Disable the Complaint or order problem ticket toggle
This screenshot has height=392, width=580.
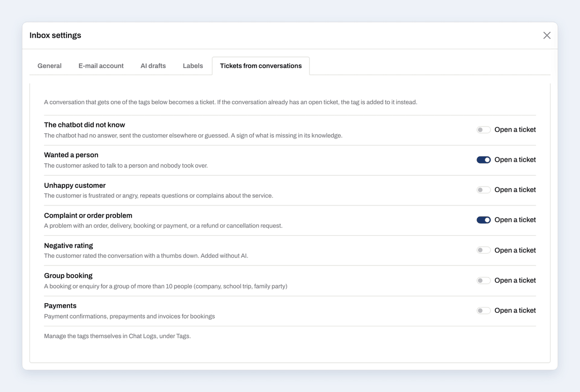(x=483, y=220)
